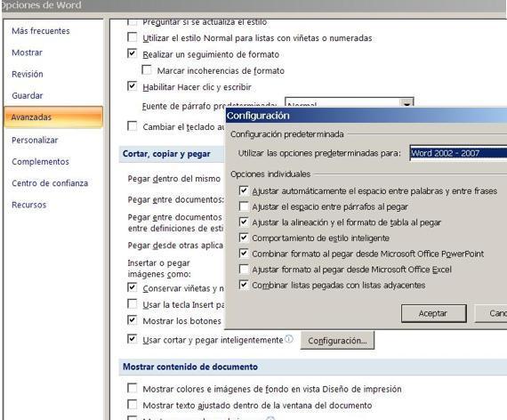Enable Mostrar colores e imágenes de fondo
This screenshot has height=420, width=507.
132,388
